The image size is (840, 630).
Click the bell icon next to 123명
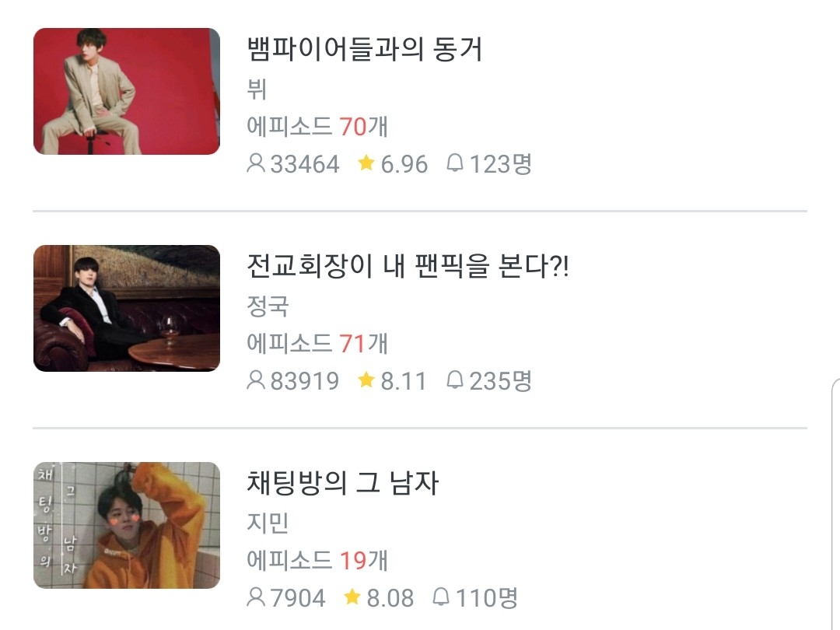pos(454,163)
